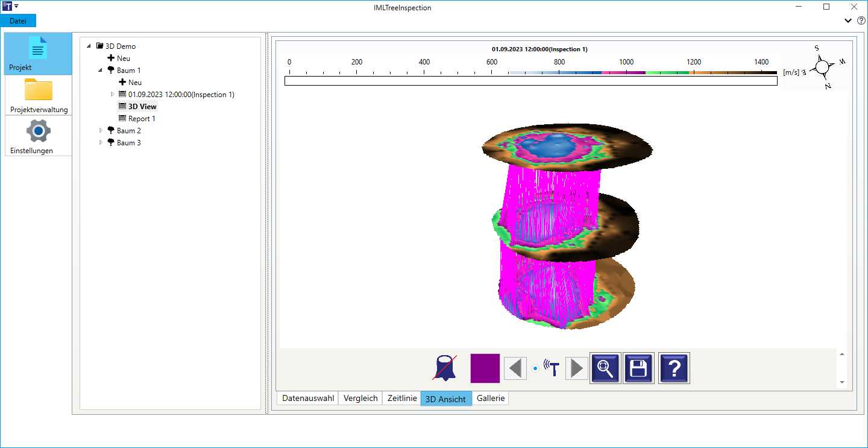Open Einstellungen gear settings

39,131
